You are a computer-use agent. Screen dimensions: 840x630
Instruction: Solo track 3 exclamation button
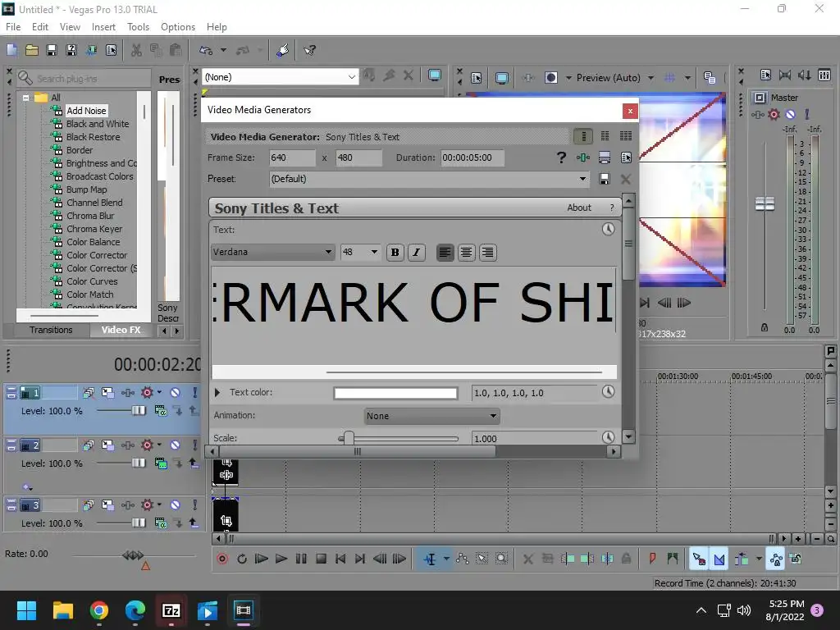(195, 504)
